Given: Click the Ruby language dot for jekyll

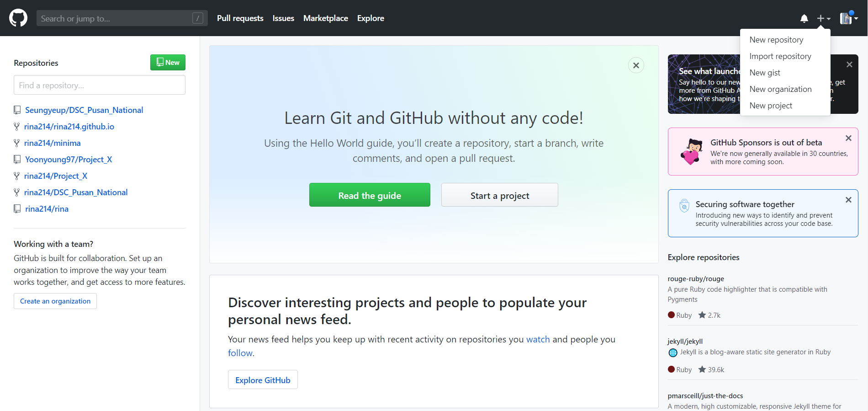Looking at the screenshot, I should (x=671, y=369).
